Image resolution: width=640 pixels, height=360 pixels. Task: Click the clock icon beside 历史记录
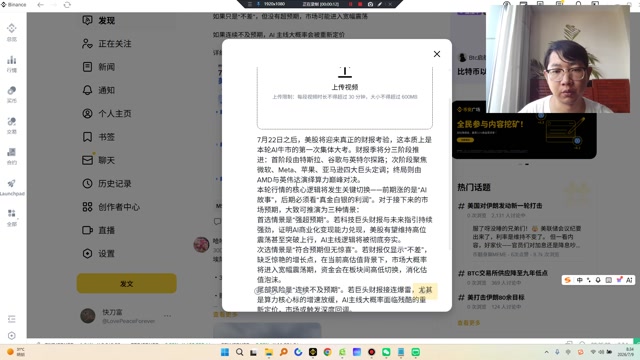click(87, 184)
